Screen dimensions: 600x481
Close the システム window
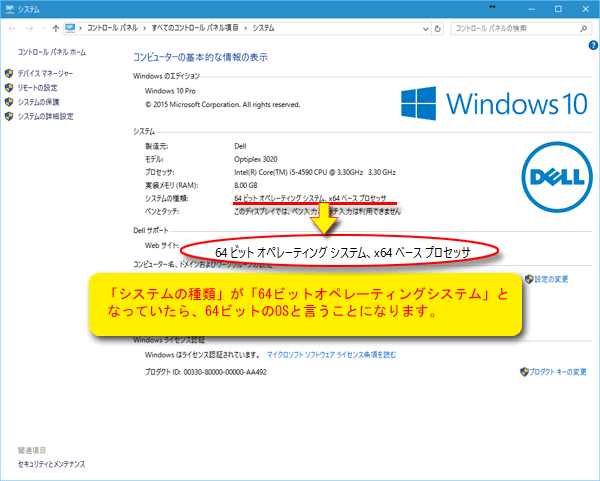point(585,9)
